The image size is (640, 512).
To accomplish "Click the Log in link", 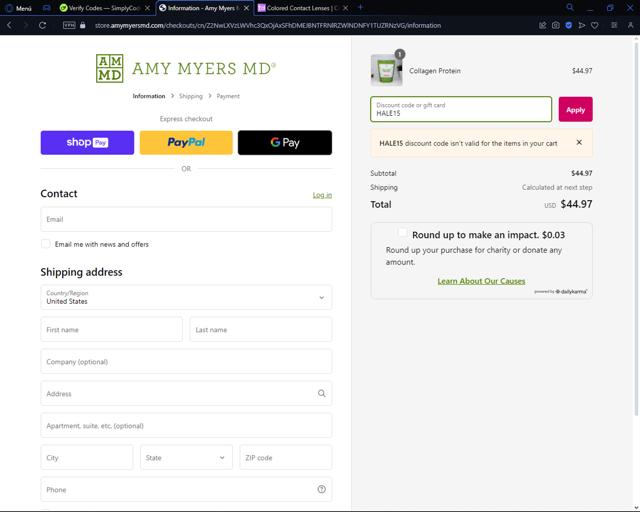I will click(322, 195).
